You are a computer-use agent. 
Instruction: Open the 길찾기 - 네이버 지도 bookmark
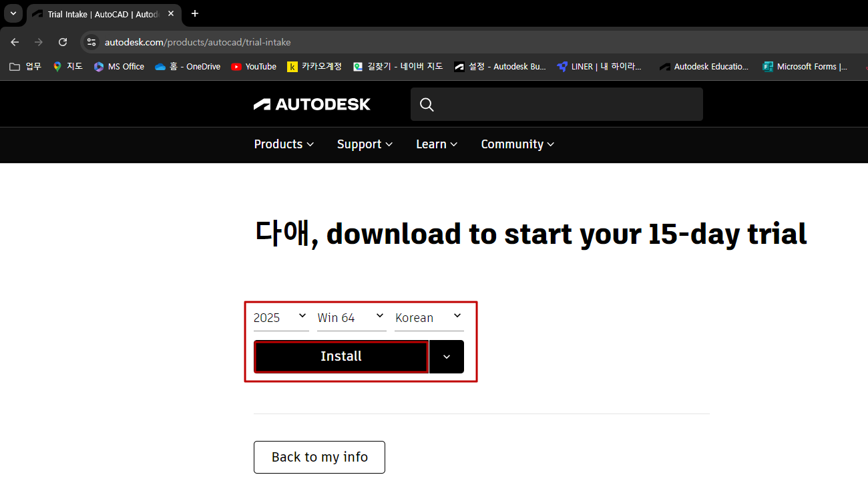398,66
